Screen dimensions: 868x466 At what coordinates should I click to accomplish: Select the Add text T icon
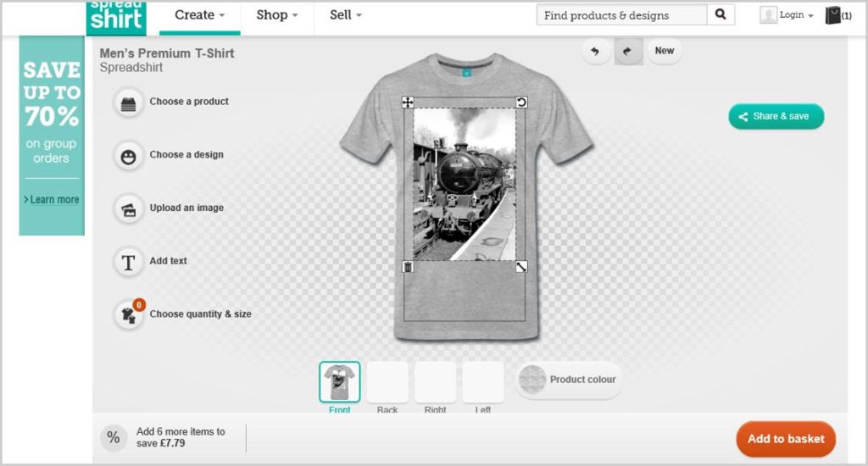point(129,263)
